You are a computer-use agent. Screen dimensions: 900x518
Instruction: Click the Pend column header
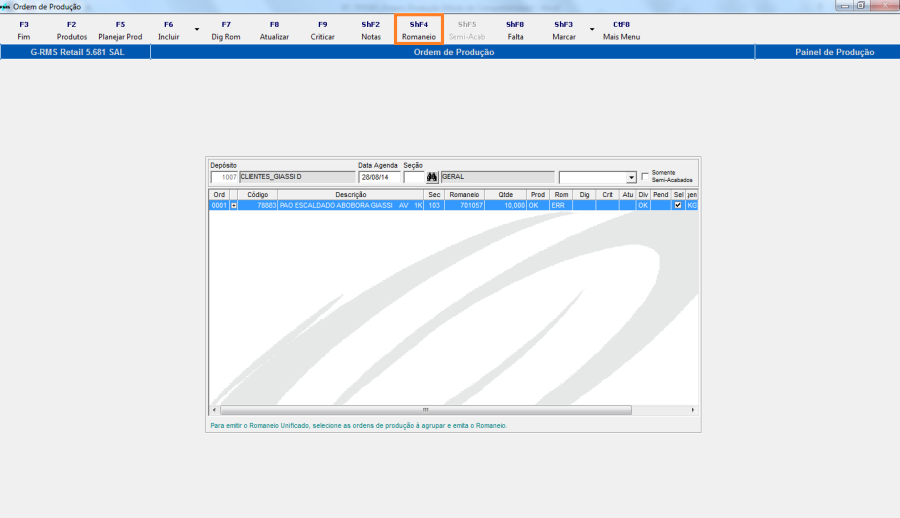click(661, 195)
